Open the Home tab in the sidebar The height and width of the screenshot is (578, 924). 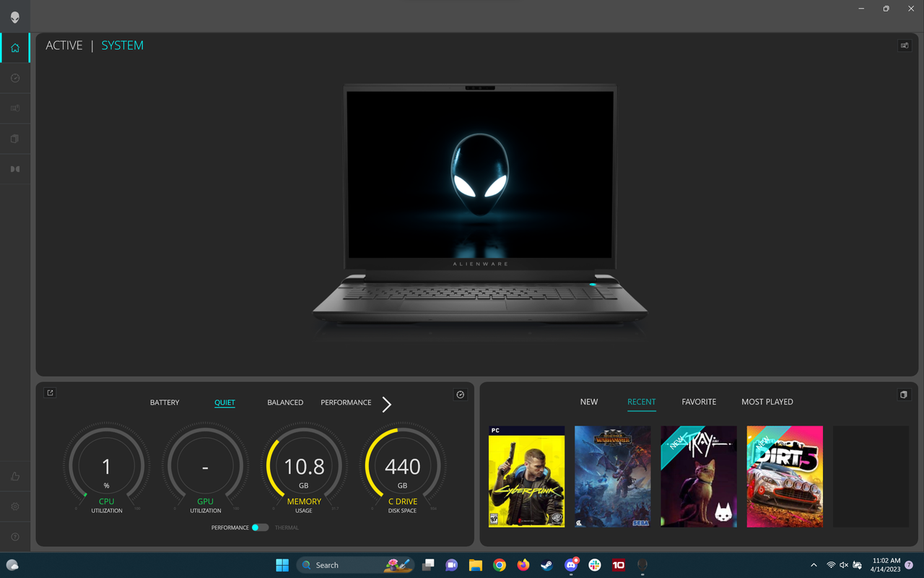(15, 48)
